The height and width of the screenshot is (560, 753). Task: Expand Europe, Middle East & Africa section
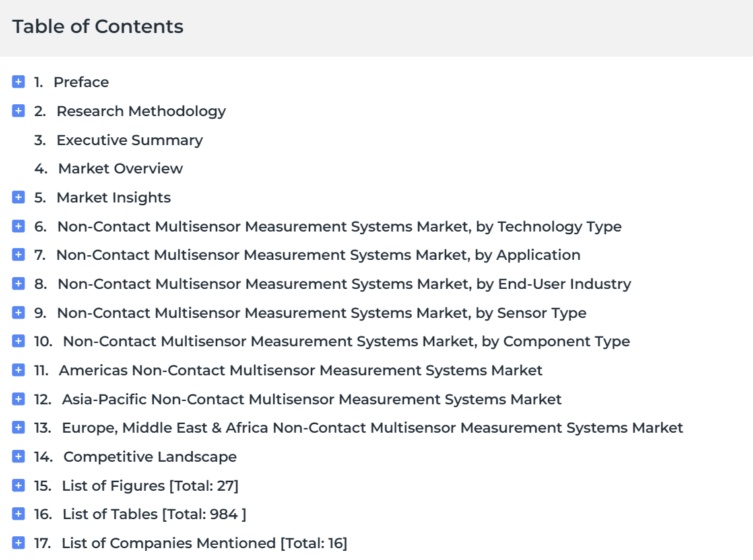click(x=18, y=427)
